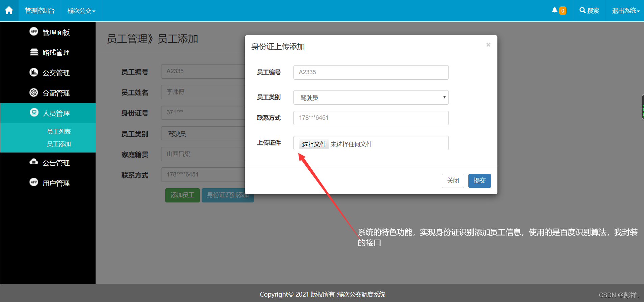Viewport: 644px width, 302px height.
Task: Click the search magnifier icon
Action: [583, 10]
